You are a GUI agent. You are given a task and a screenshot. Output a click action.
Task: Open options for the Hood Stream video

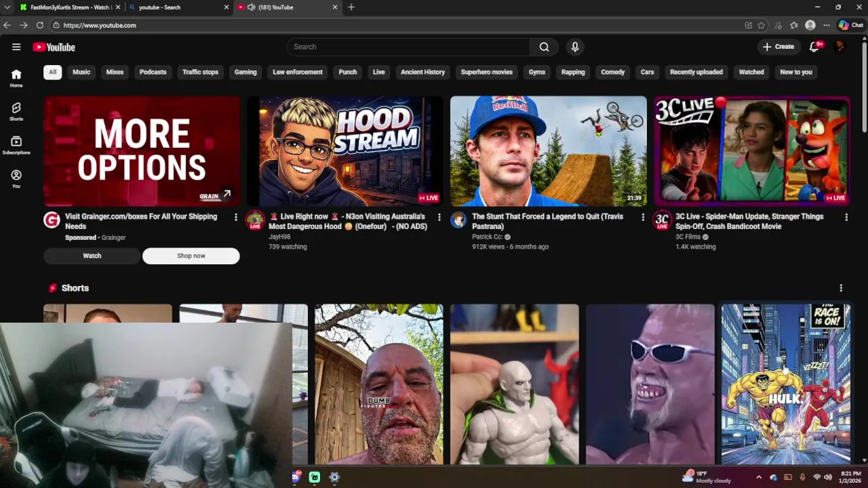click(x=439, y=217)
